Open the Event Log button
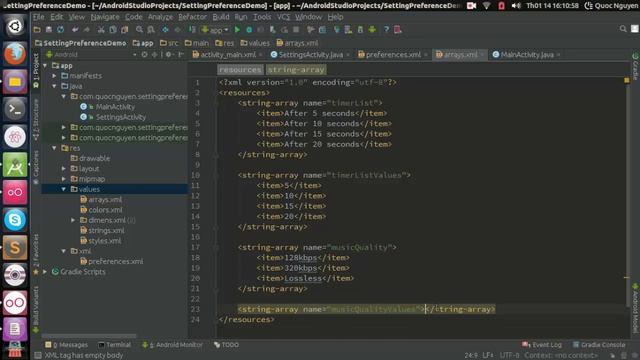 pyautogui.click(x=542, y=345)
